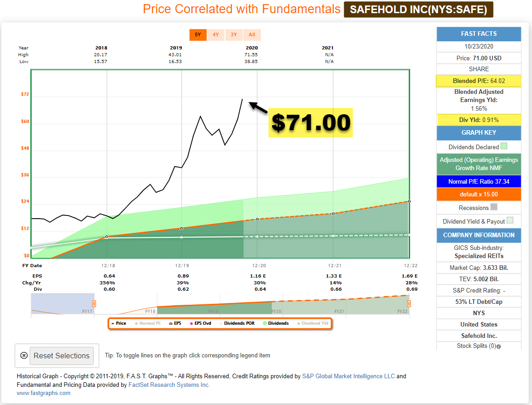Open the FactSet Research Systems link
The width and height of the screenshot is (532, 405).
pyautogui.click(x=169, y=385)
